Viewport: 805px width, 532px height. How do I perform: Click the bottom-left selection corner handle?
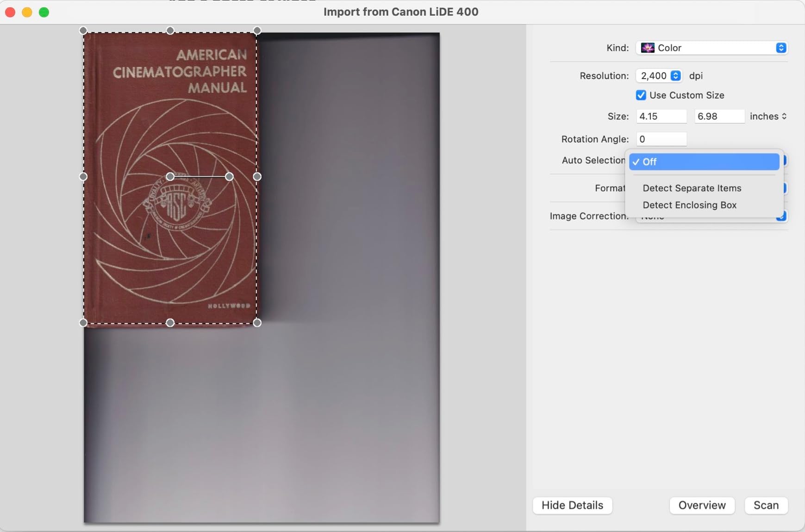point(83,323)
